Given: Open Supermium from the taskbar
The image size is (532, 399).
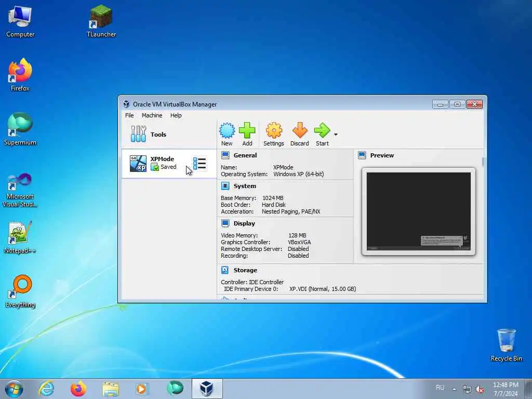Looking at the screenshot, I should 175,388.
